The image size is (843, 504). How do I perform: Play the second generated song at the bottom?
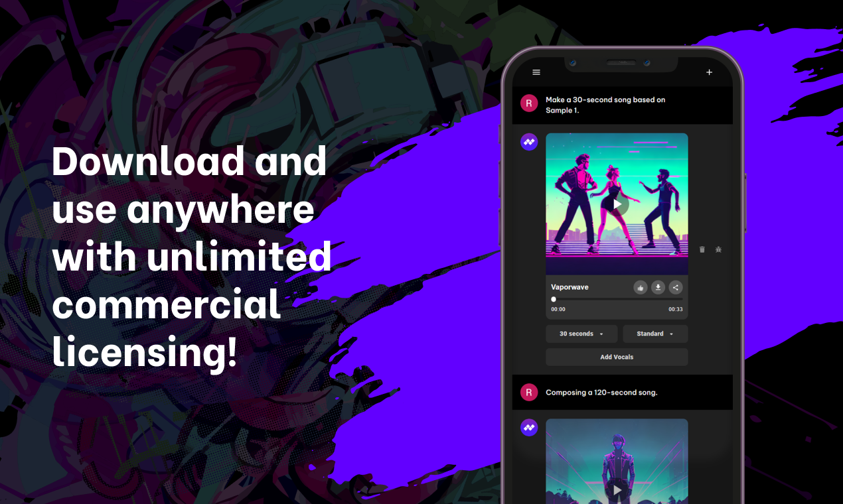click(x=617, y=490)
